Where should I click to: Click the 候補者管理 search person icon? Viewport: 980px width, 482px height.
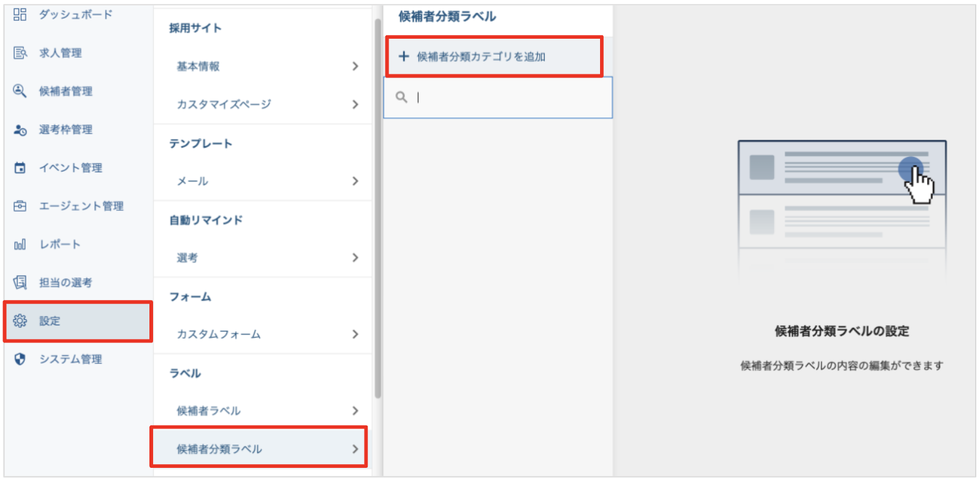(x=20, y=91)
